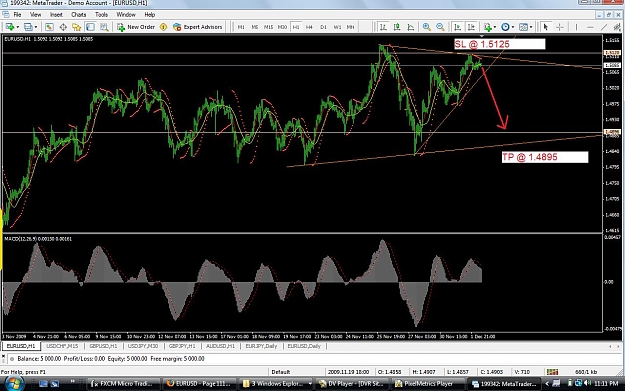Image resolution: width=625 pixels, height=391 pixels.
Task: Switch to the M1 timeframe
Action: tap(241, 27)
